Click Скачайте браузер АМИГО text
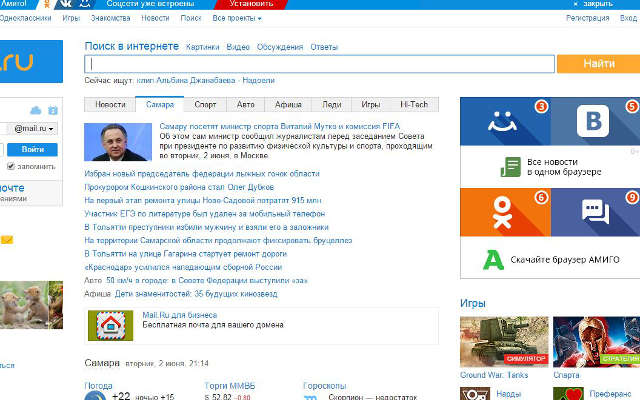Image resolution: width=640 pixels, height=400 pixels. coord(565,260)
